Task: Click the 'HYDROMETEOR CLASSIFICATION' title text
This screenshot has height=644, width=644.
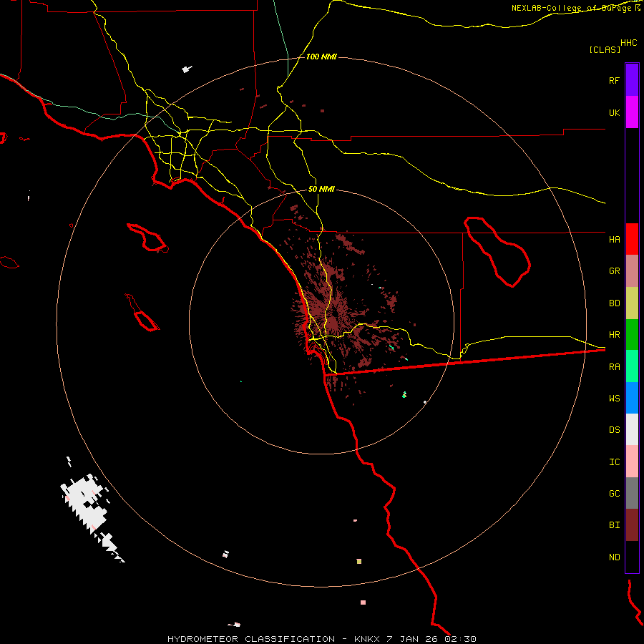Action: [x=251, y=639]
